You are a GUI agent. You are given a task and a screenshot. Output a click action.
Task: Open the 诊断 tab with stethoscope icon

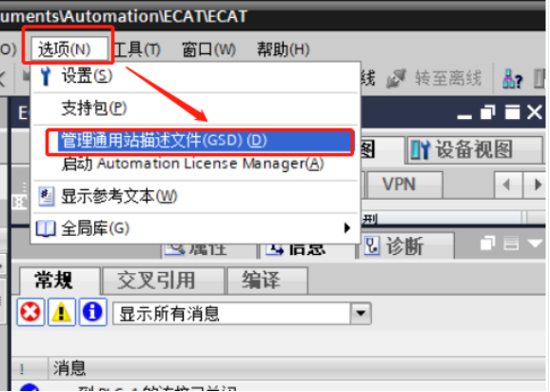point(405,245)
